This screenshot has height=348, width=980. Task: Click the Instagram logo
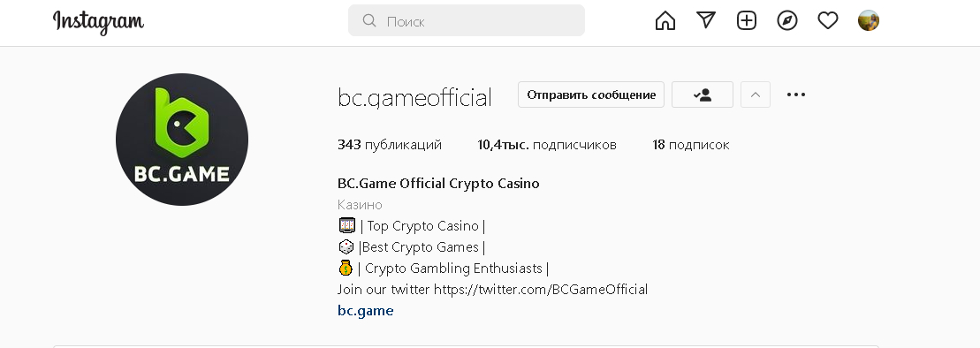pyautogui.click(x=98, y=22)
